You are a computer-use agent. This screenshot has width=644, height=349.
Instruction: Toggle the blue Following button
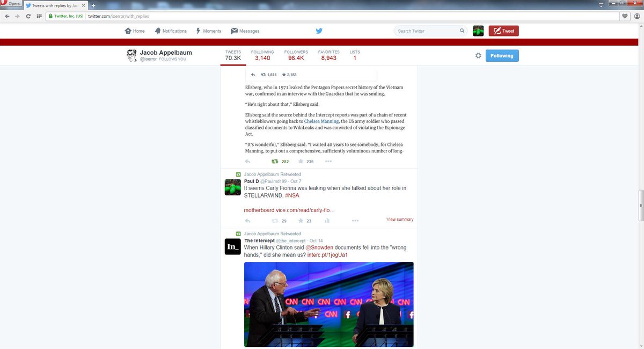pos(502,56)
